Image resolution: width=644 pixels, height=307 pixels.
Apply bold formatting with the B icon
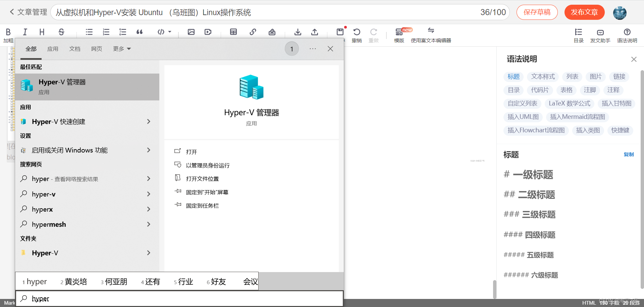8,32
